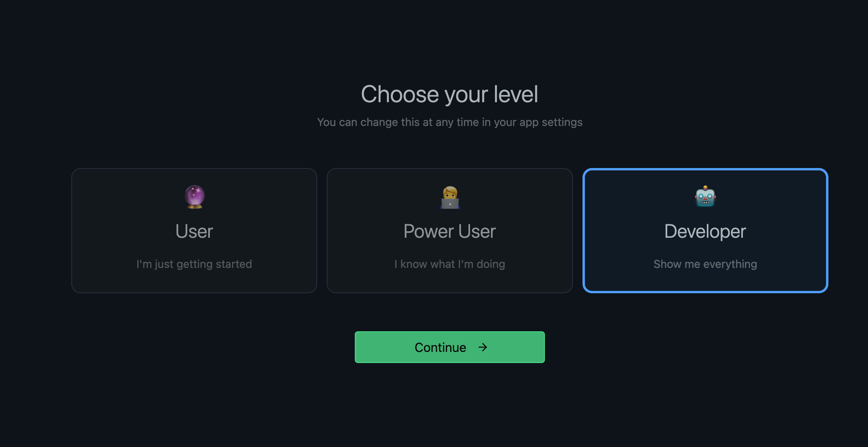Click "I know what I'm doing" text
868x447 pixels.
tap(450, 264)
